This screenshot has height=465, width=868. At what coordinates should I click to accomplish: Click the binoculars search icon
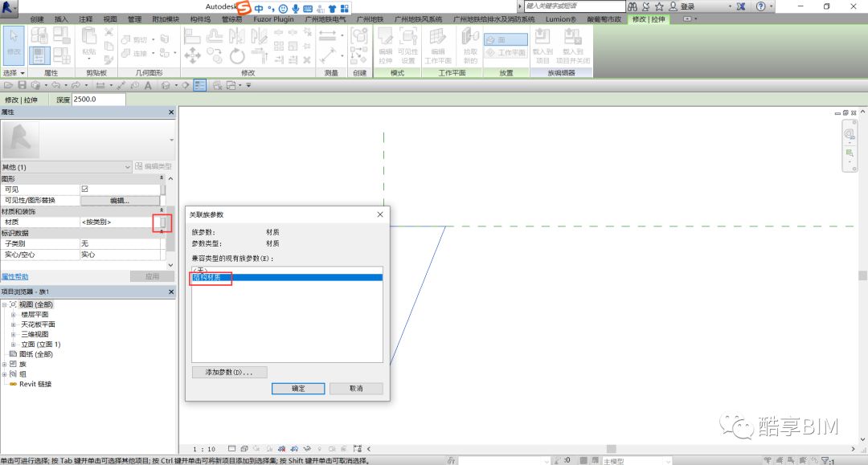coord(633,6)
